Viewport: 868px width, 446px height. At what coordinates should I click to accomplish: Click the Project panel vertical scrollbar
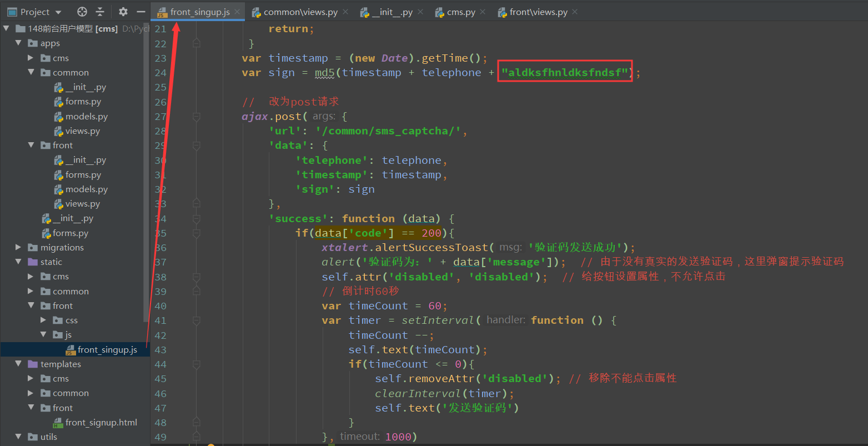[147, 172]
